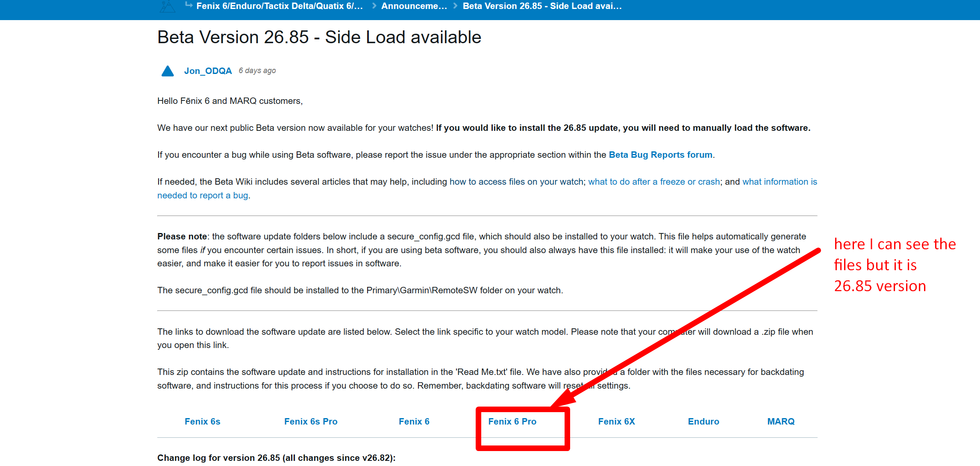Screen dimensions: 980x466
Task: Open Fenix 6/Enduro/Tactix Delta/Quatix breadcrumb
Action: [x=280, y=6]
